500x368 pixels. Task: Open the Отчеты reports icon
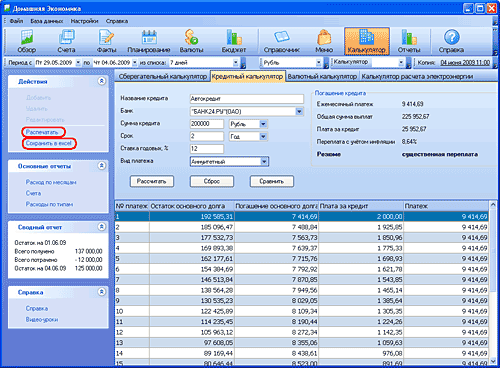(x=409, y=41)
